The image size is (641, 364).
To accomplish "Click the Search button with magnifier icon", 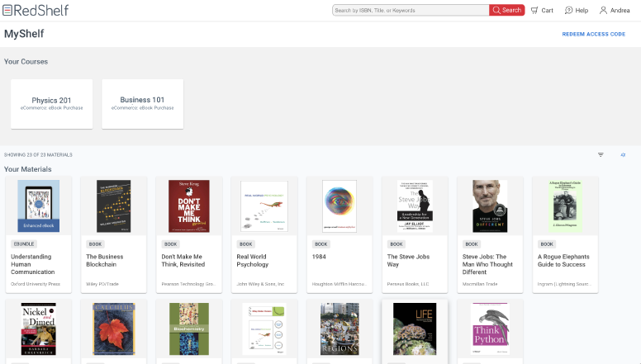I will pos(506,10).
